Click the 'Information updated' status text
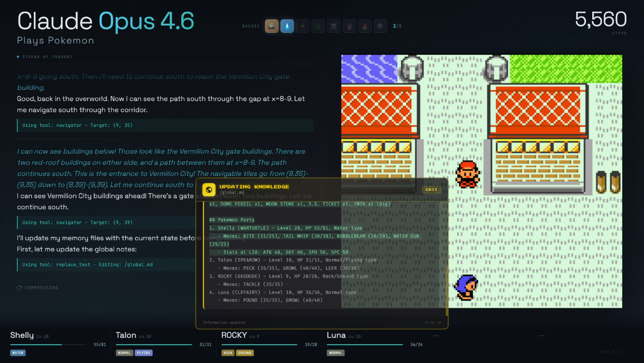 224,322
